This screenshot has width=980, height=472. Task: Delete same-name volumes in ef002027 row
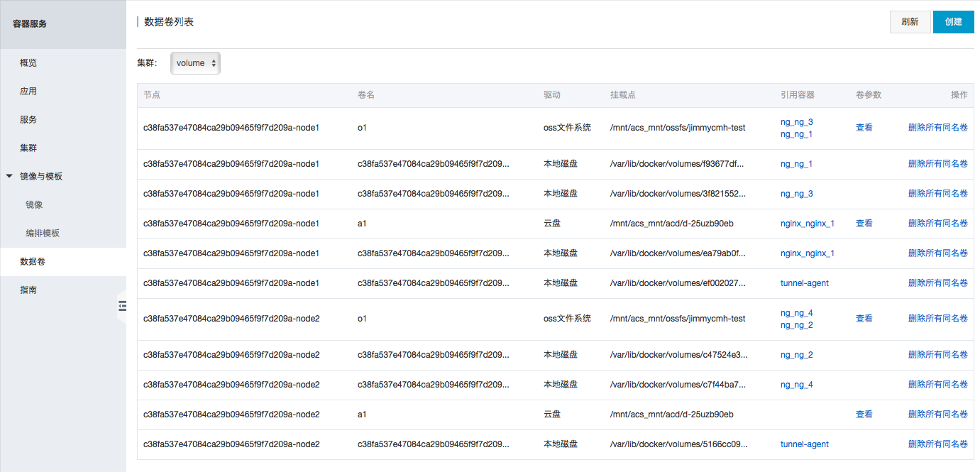[x=937, y=283]
